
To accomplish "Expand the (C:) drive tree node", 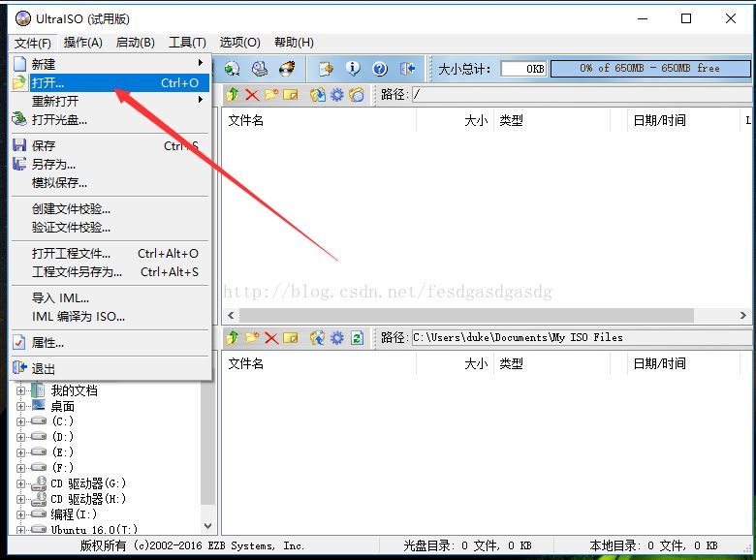I will (x=20, y=421).
